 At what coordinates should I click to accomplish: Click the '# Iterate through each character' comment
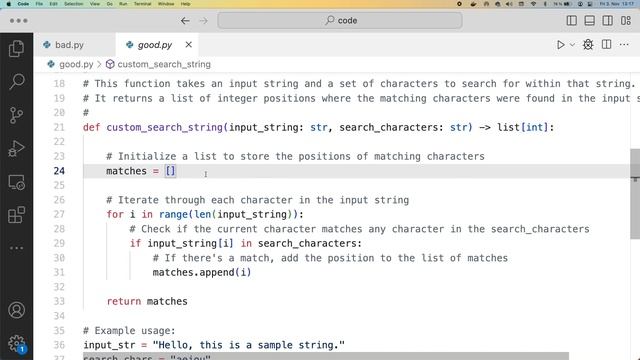pyautogui.click(x=258, y=200)
